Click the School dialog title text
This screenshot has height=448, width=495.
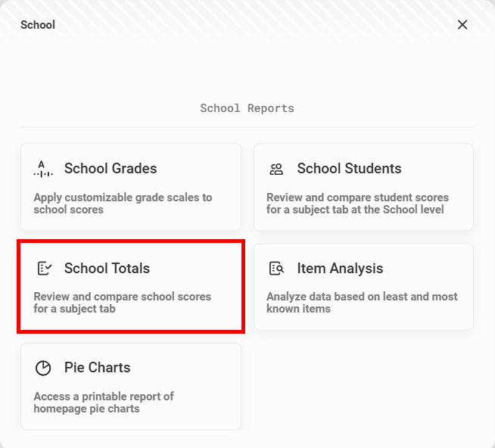38,25
